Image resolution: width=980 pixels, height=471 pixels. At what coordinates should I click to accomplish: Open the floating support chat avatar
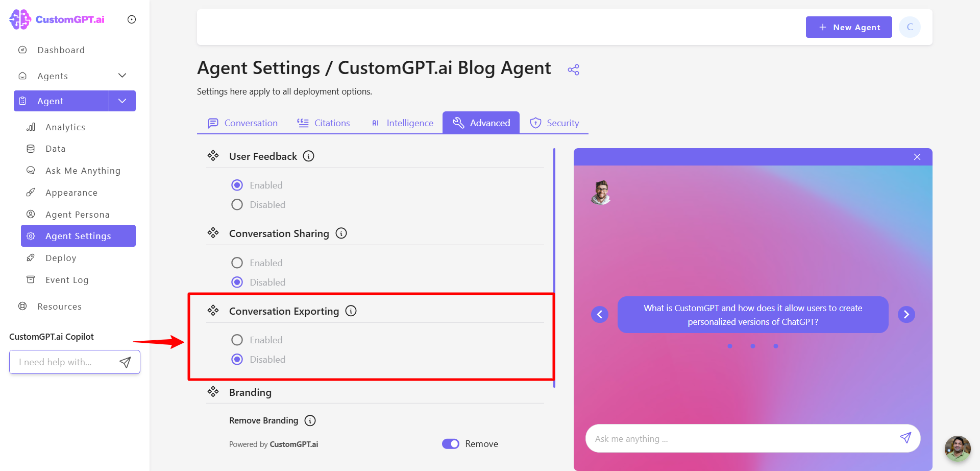[x=958, y=449]
